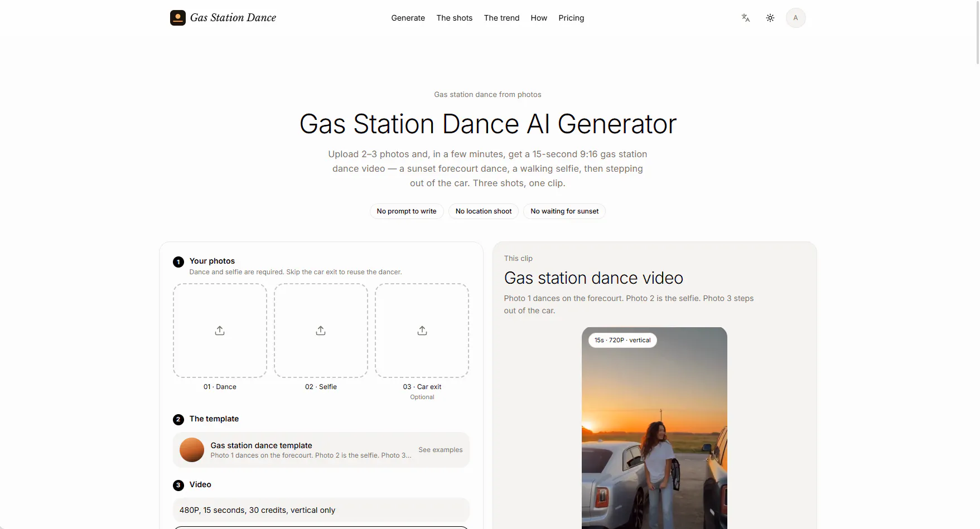
Task: Click the 'No location shoot' pill
Action: click(x=484, y=211)
